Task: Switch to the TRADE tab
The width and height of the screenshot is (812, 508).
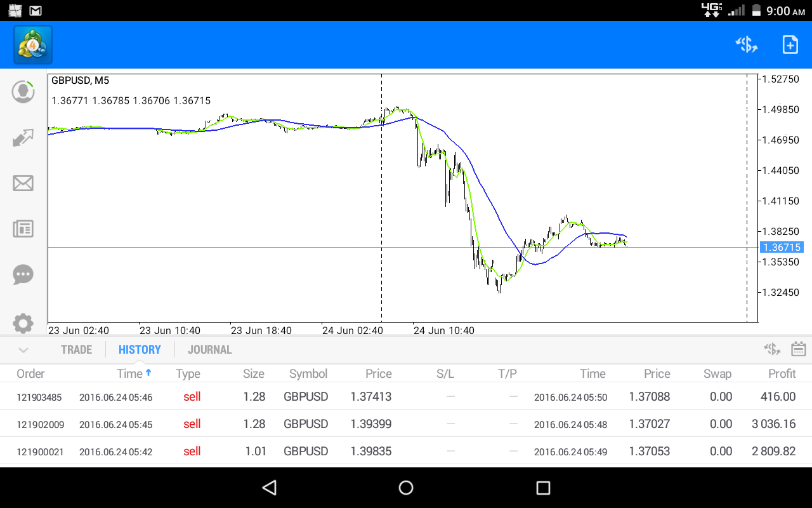Action: pyautogui.click(x=76, y=349)
